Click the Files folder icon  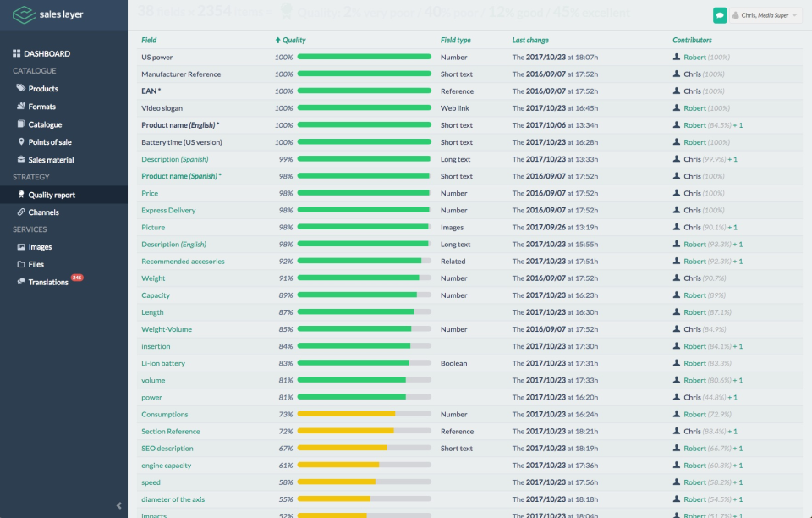click(x=21, y=264)
